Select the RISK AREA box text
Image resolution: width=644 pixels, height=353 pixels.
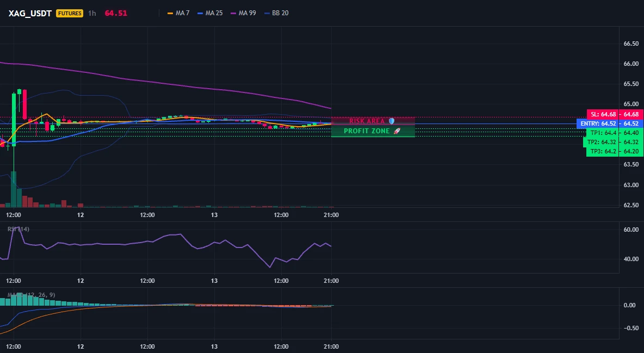[x=367, y=121]
